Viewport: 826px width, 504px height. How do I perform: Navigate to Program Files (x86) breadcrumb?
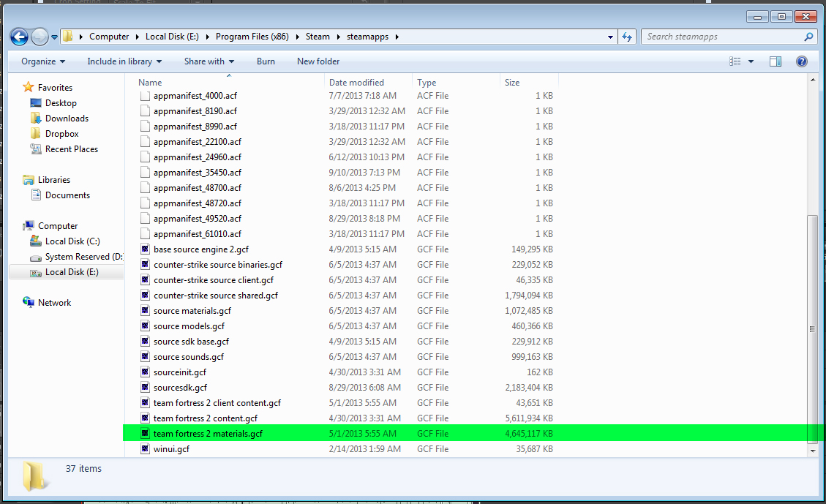click(x=252, y=37)
